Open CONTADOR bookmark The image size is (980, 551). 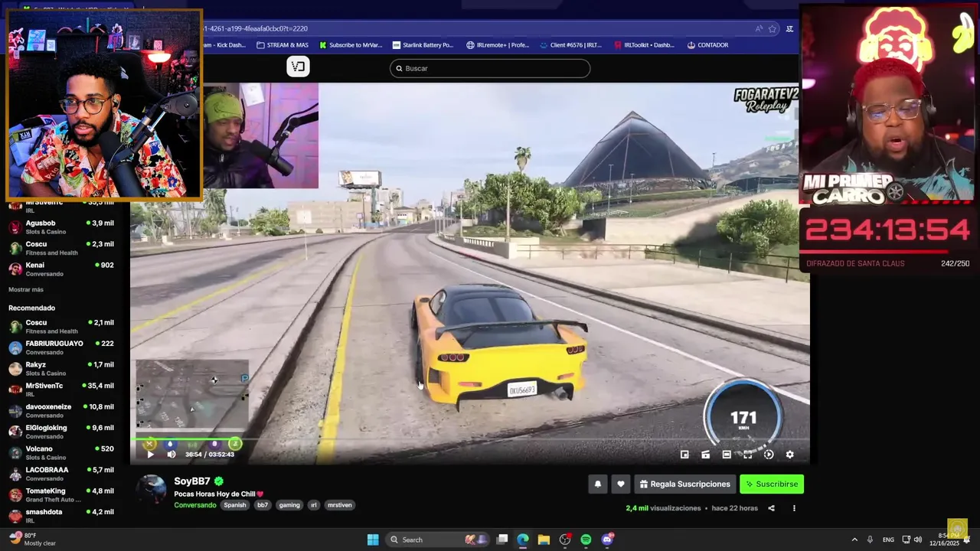[707, 45]
